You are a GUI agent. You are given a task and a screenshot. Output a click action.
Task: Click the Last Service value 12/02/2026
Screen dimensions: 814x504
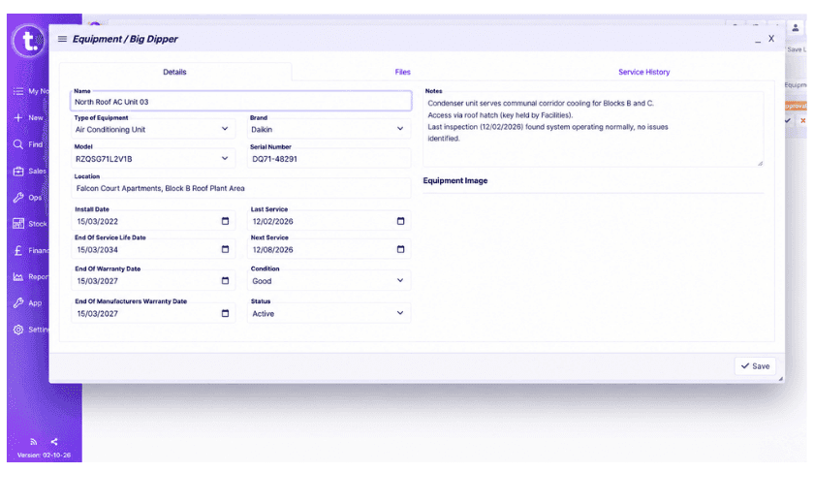click(x=273, y=222)
